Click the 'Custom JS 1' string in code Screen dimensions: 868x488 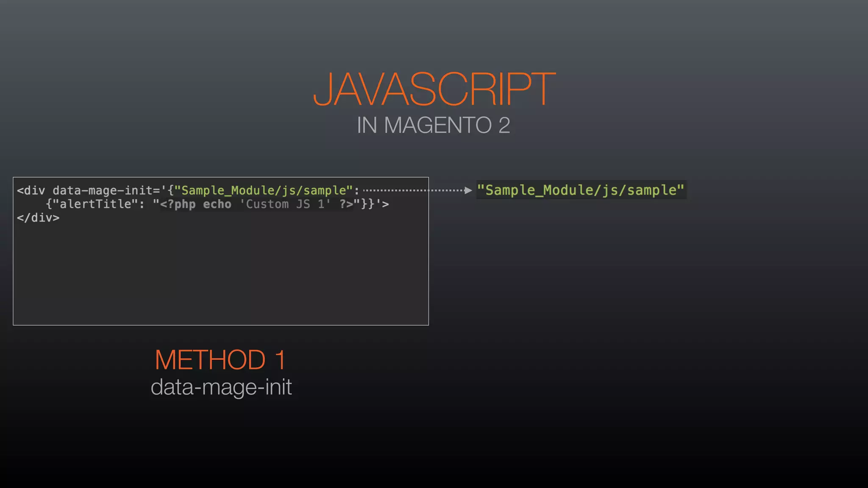(285, 204)
